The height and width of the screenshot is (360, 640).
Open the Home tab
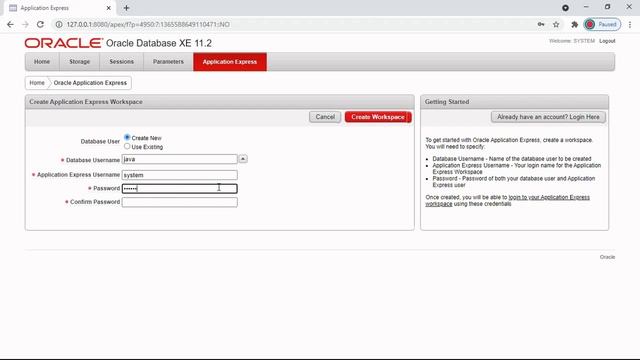click(x=42, y=62)
